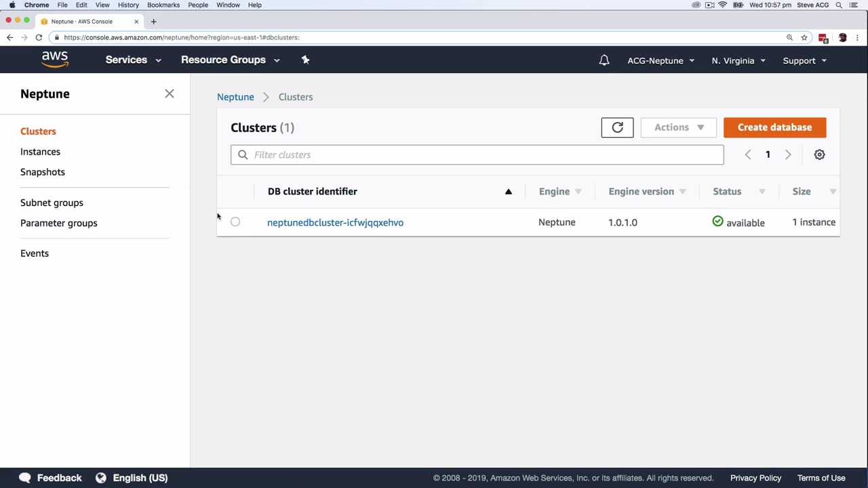Close the Neptune side navigation panel

tap(170, 94)
